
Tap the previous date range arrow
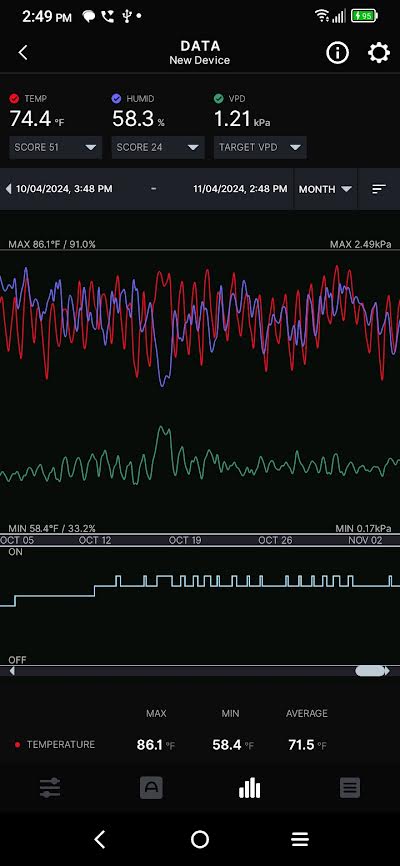tap(8, 189)
